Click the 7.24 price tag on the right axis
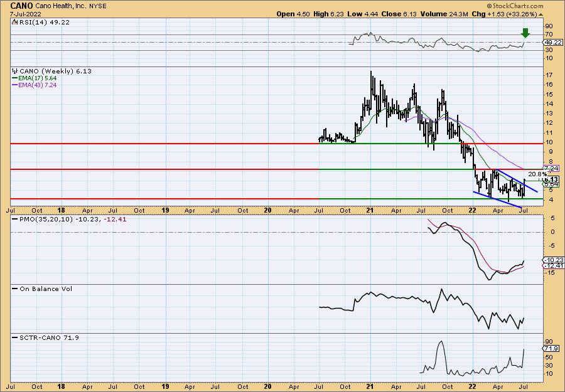 click(552, 168)
